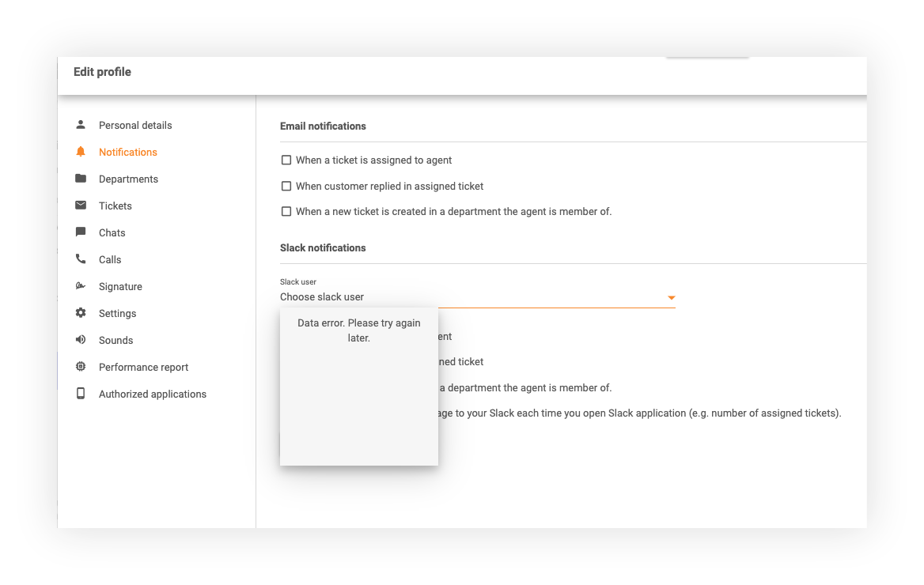Screen dimensions: 924x585
Task: Select the globe icon beside Performance report
Action: (x=80, y=367)
